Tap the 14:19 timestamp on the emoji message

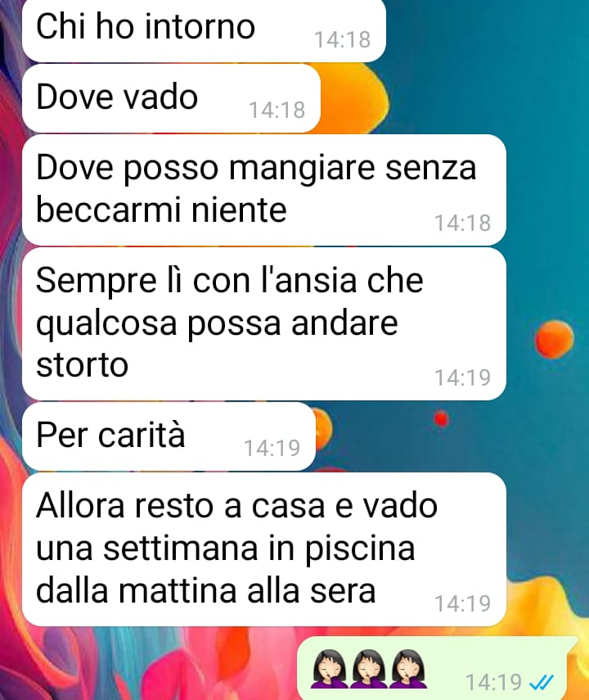click(x=493, y=682)
